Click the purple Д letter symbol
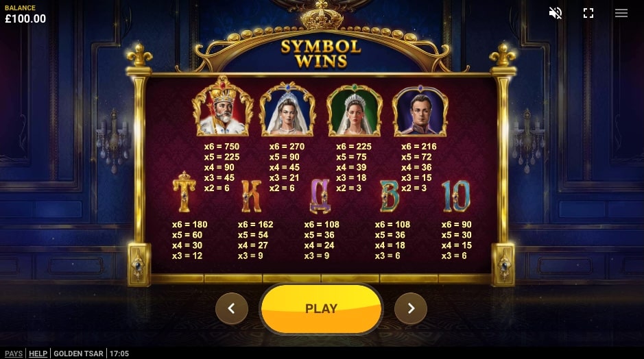644x359 pixels. [x=320, y=196]
